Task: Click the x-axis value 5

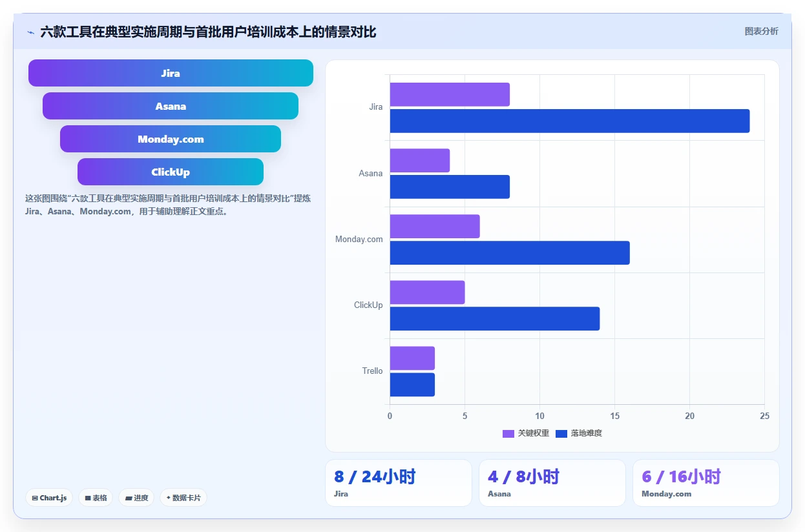Action: click(x=465, y=416)
